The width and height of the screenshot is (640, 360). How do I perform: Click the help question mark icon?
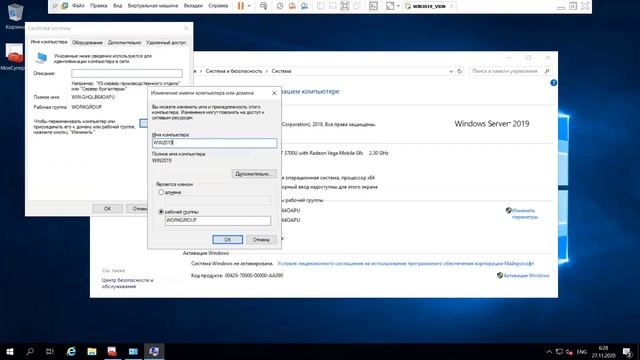pyautogui.click(x=553, y=83)
